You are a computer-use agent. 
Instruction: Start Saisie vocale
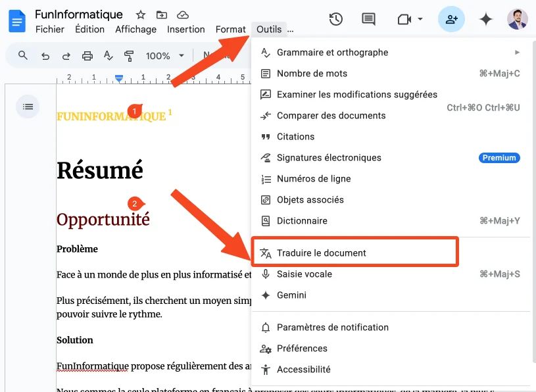390,274
